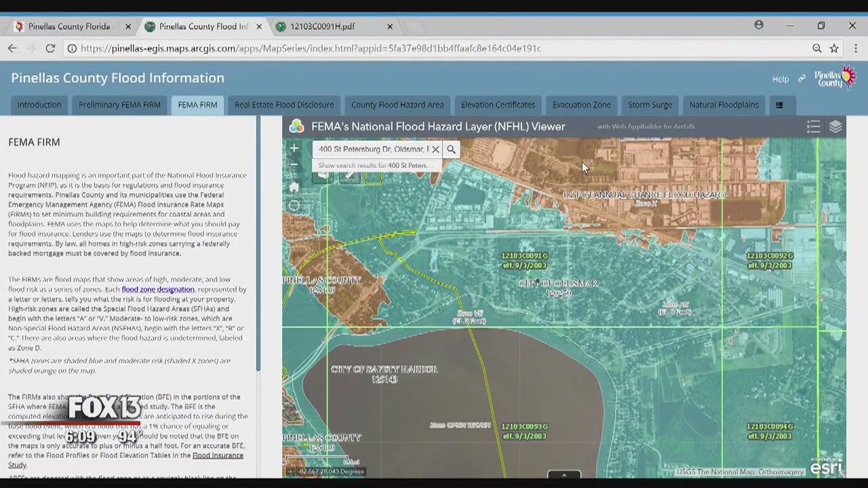Click the My Location map button
This screenshot has width=868, height=488.
coord(294,206)
